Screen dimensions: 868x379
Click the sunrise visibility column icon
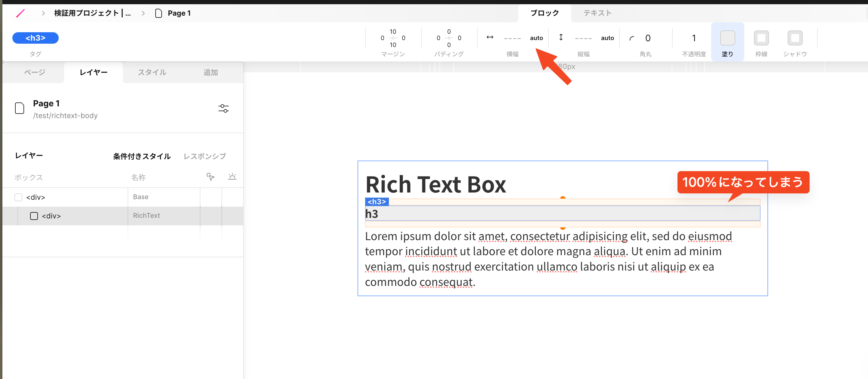coord(232,176)
